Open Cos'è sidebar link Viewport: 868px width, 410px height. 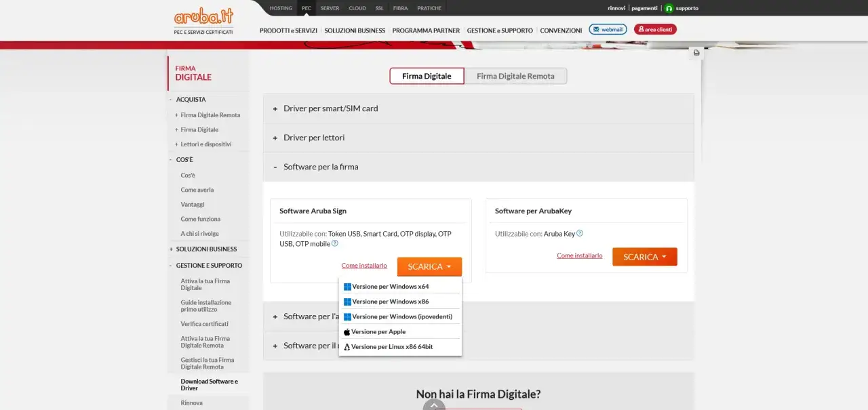[188, 175]
